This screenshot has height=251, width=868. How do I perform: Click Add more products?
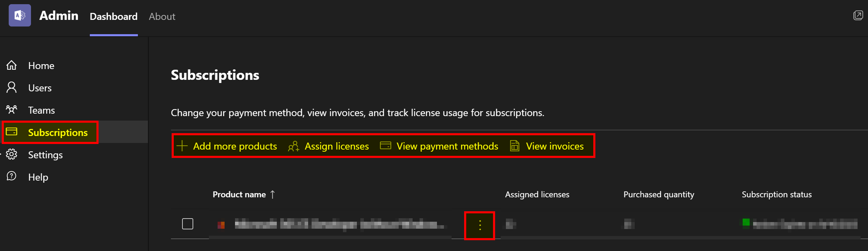tap(227, 146)
